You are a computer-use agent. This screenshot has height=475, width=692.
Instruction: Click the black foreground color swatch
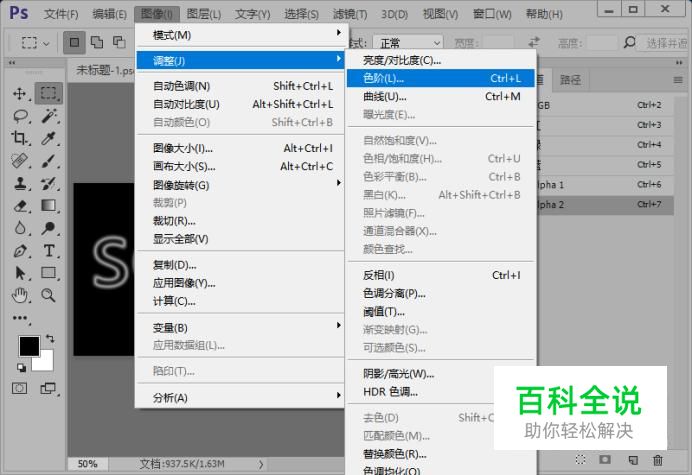coord(29,346)
